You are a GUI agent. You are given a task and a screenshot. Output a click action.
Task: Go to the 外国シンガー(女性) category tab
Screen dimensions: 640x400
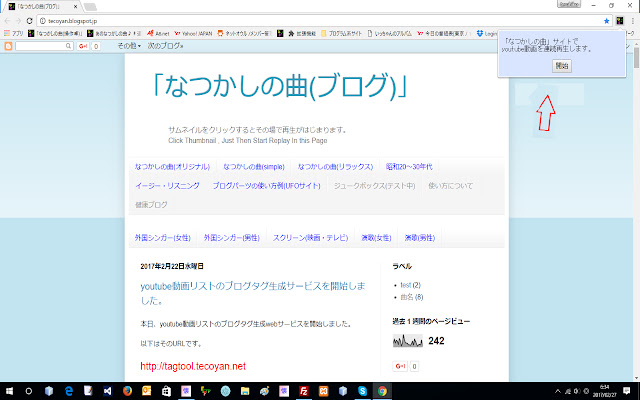(163, 238)
